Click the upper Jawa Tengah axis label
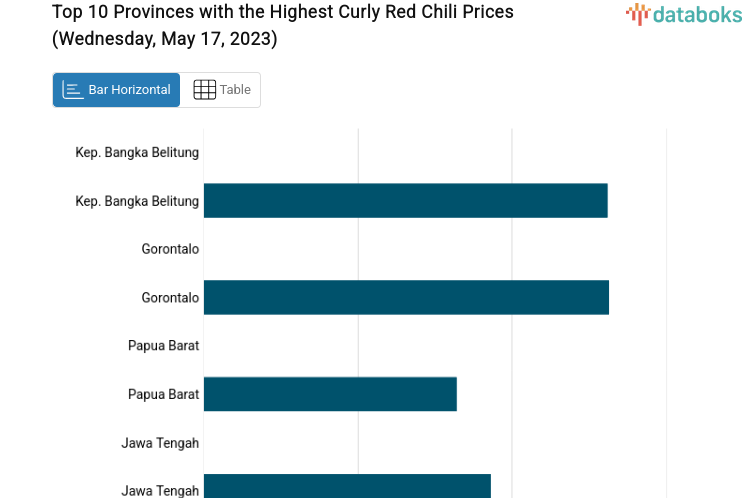This screenshot has width=753, height=498. click(160, 443)
